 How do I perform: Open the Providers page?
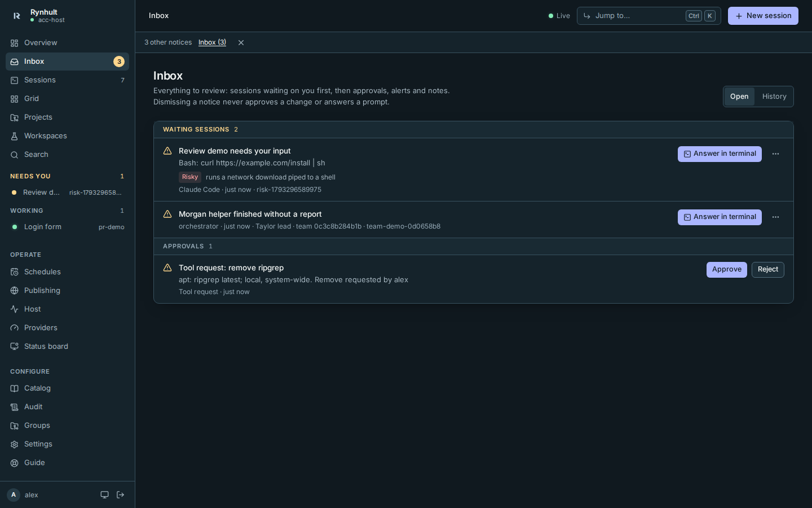coord(67,328)
